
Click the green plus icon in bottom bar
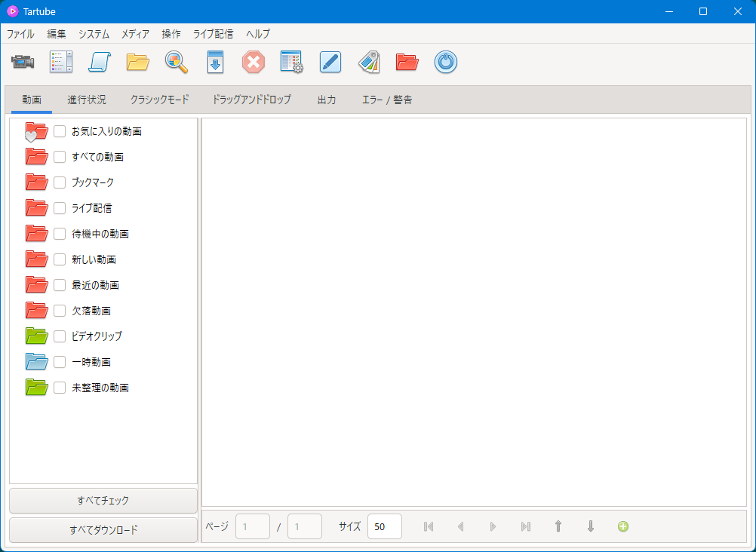click(622, 526)
